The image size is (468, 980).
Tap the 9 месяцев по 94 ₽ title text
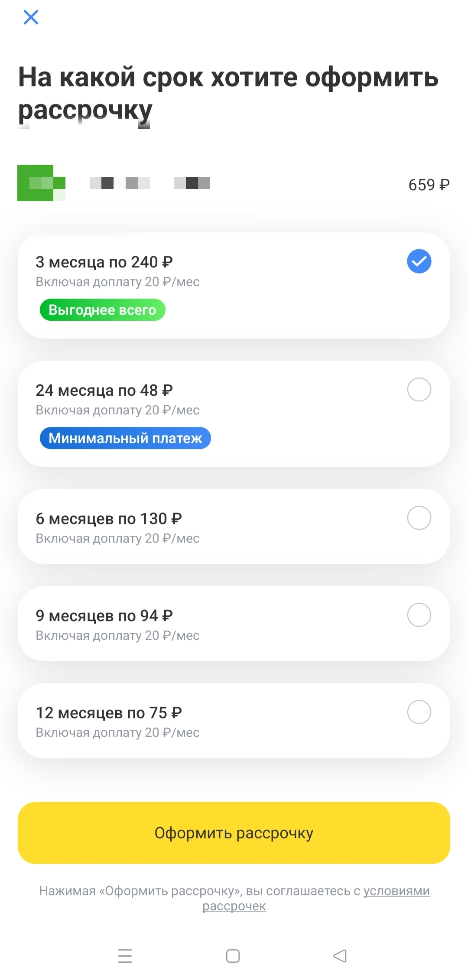click(x=104, y=616)
